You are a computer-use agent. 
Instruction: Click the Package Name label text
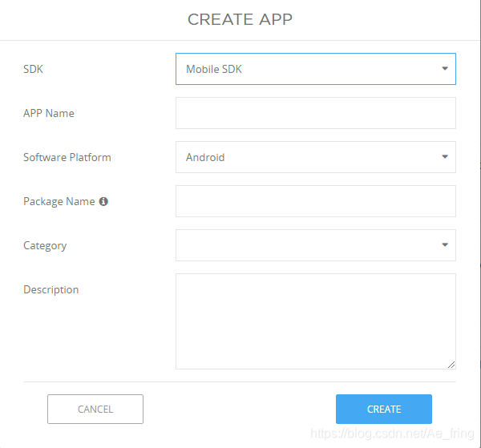pos(59,202)
